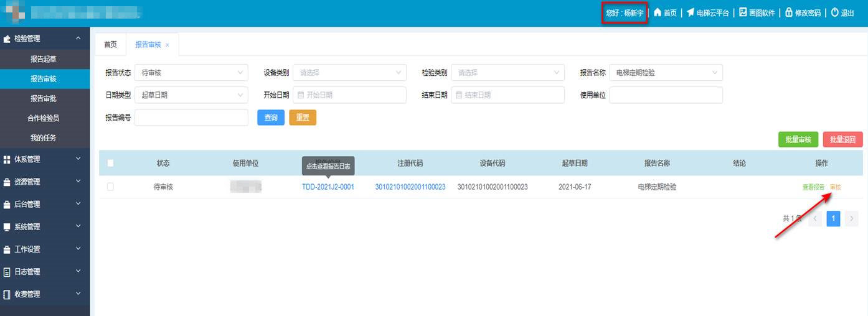The height and width of the screenshot is (316, 868).
Task: Click the 待审核 status cell in the row
Action: coord(163,187)
